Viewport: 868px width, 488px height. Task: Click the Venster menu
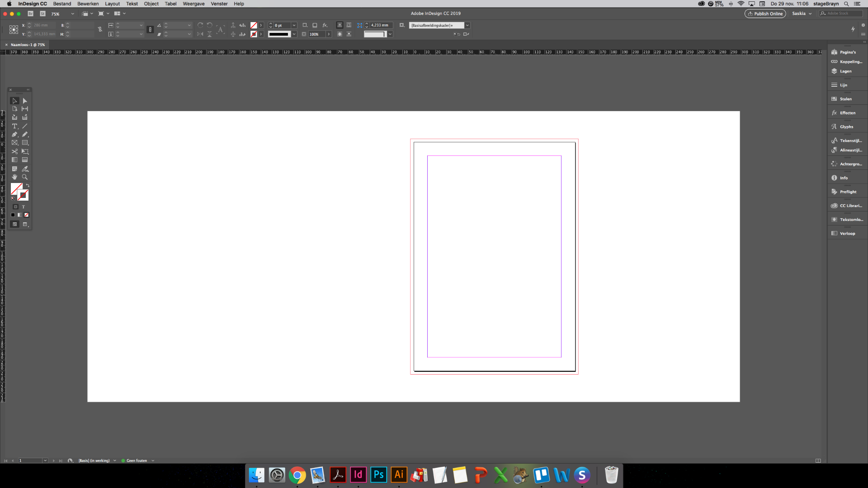(x=219, y=4)
